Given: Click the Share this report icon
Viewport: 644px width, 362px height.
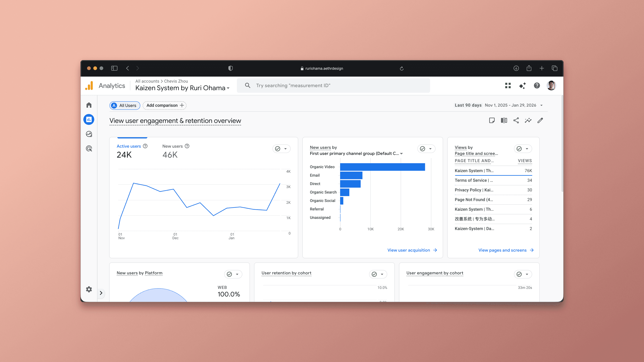Looking at the screenshot, I should click(516, 120).
